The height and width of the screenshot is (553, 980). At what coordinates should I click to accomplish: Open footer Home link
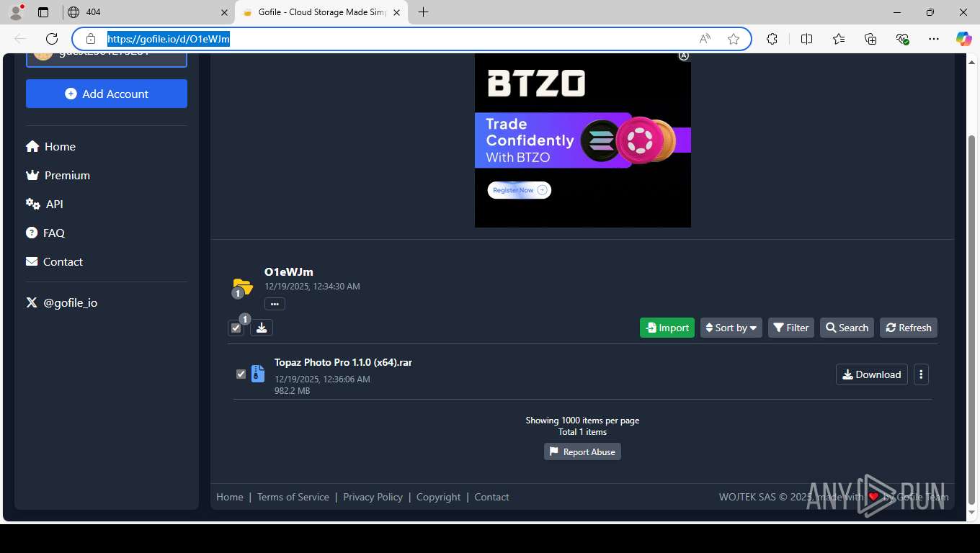click(230, 497)
